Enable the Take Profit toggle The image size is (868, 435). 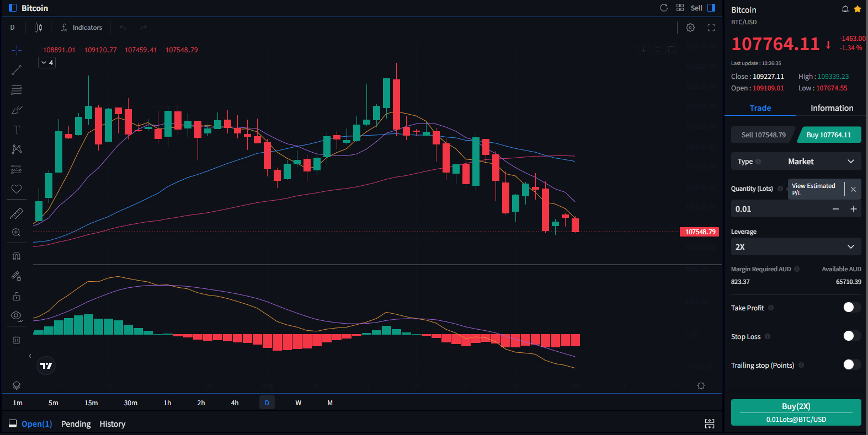point(851,307)
